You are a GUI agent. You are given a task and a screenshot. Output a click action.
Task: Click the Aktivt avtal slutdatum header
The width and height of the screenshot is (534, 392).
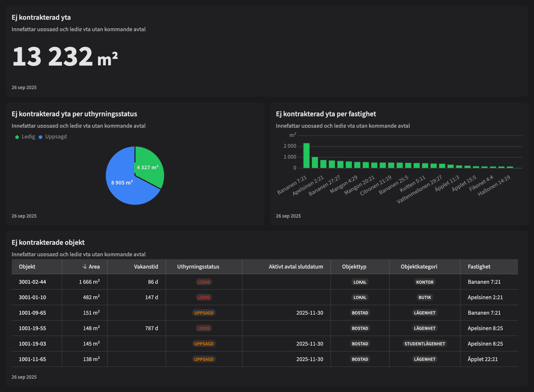click(296, 267)
